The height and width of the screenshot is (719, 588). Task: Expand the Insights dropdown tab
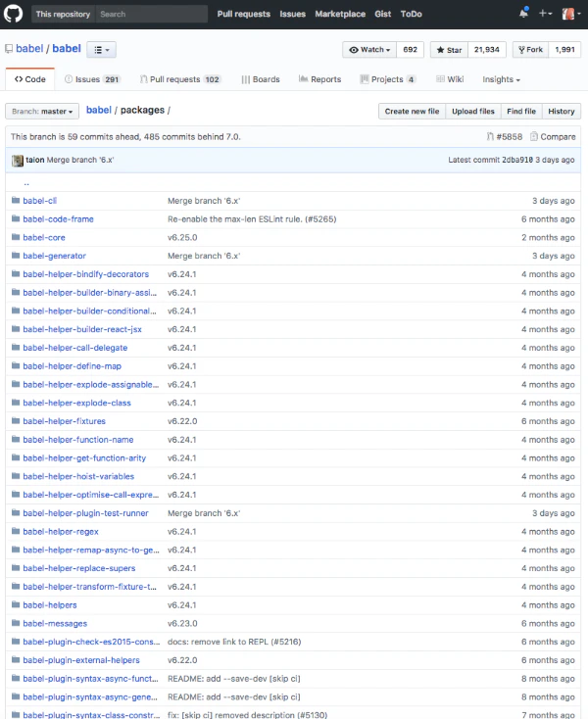click(x=501, y=79)
